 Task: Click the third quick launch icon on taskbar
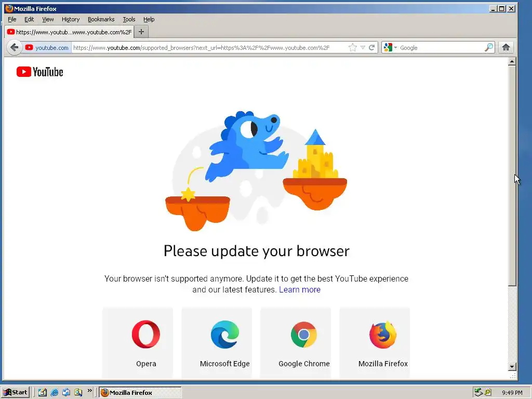tap(66, 393)
